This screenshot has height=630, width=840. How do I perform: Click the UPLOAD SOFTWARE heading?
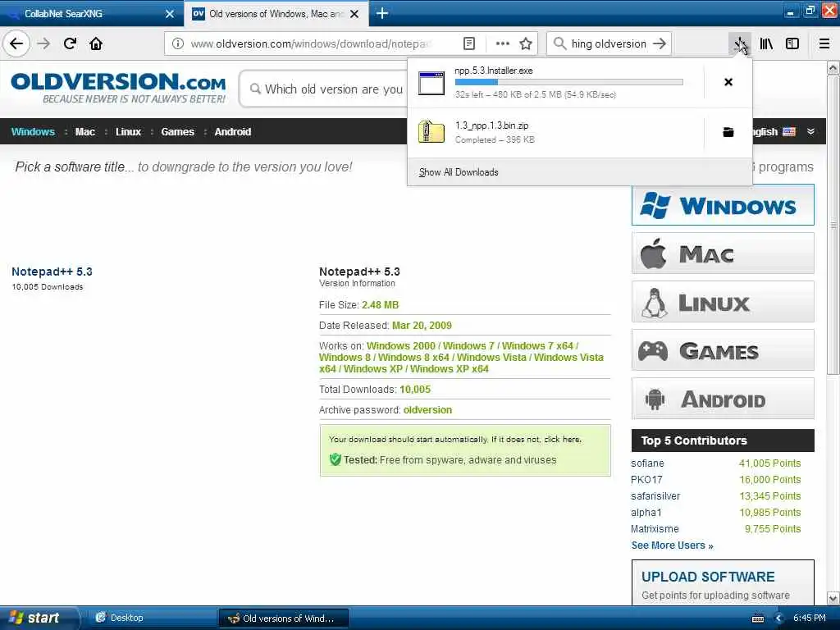[708, 577]
